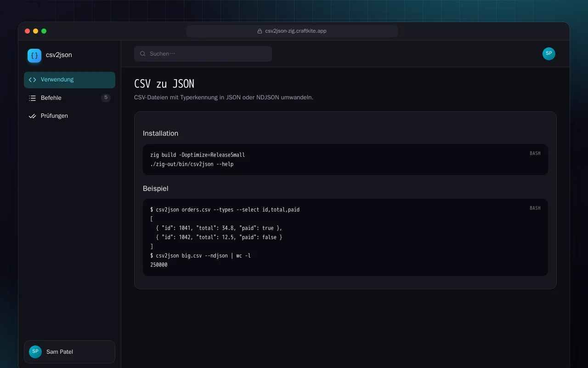Click the 250000 output value

click(159, 265)
